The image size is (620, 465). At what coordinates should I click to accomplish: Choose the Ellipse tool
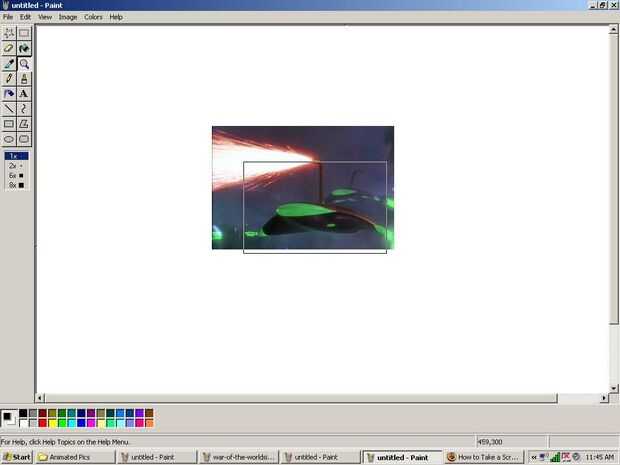coord(9,139)
